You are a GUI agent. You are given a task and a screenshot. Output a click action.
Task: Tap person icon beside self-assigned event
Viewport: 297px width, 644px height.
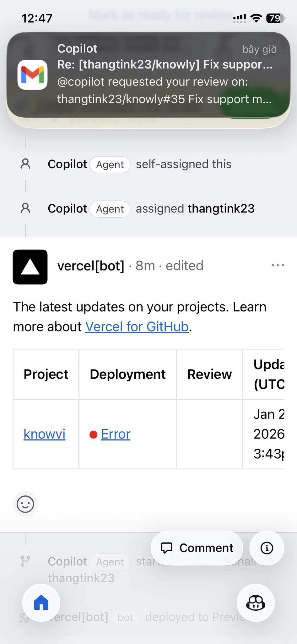(x=25, y=164)
